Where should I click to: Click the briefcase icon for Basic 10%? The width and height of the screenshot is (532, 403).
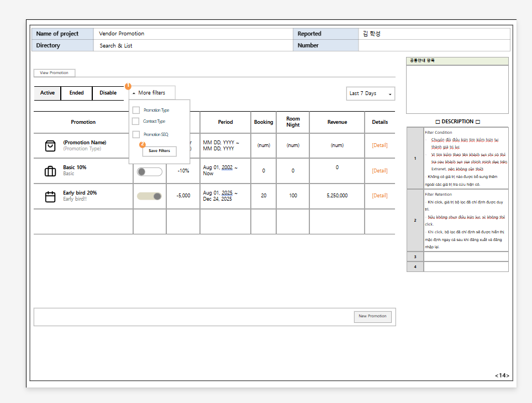pos(50,171)
